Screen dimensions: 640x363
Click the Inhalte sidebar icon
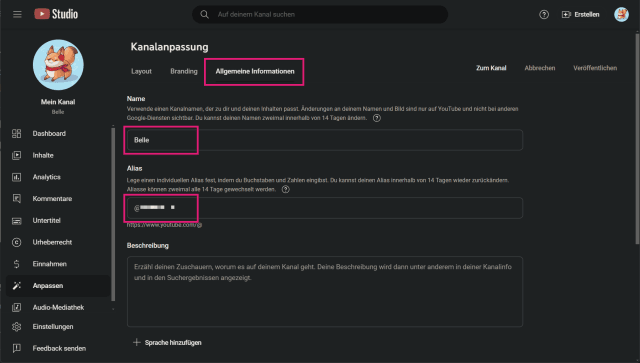(x=16, y=155)
